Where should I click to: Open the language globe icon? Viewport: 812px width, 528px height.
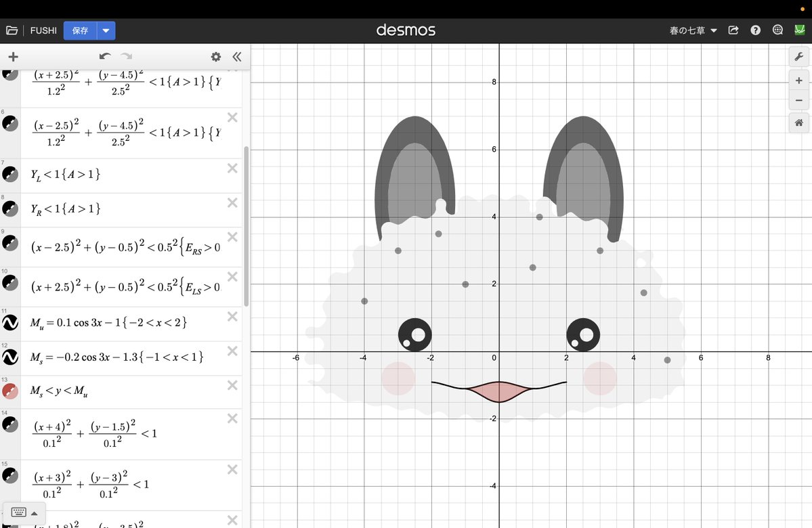[x=777, y=30]
